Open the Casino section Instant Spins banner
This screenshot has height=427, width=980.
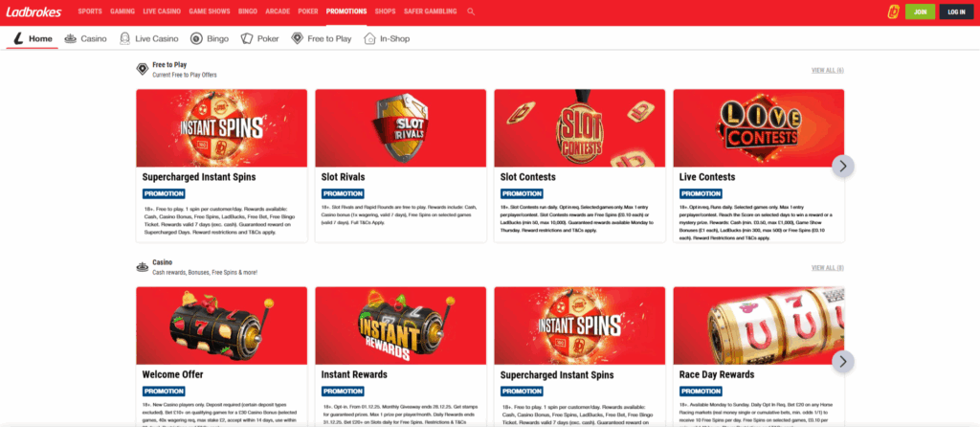point(579,326)
